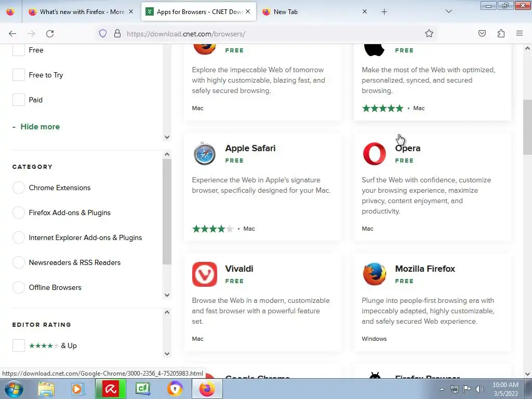Close the What's new with Firefox tab

[x=131, y=12]
